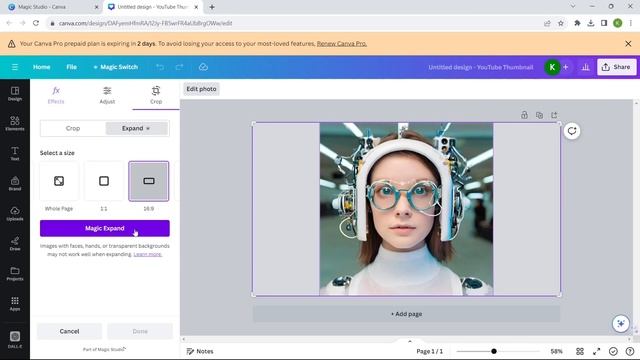Screen dimensions: 640x360
Task: Reload the browser page
Action: click(x=36, y=23)
